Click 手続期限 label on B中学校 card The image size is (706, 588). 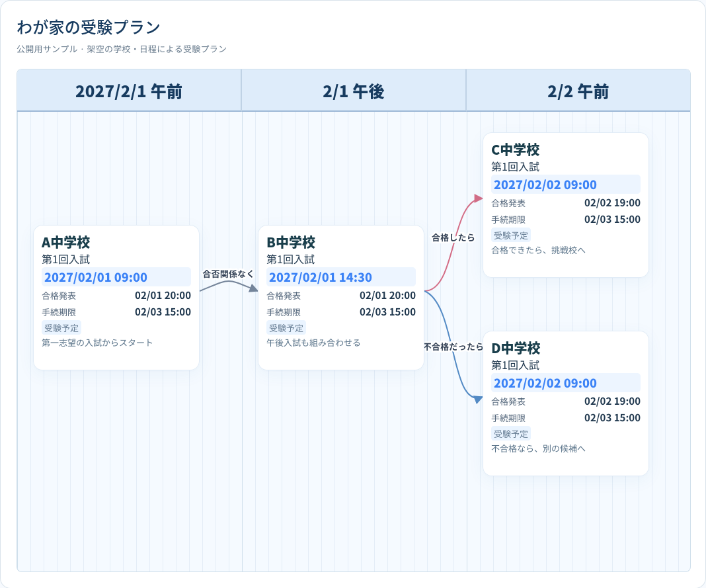click(x=284, y=312)
